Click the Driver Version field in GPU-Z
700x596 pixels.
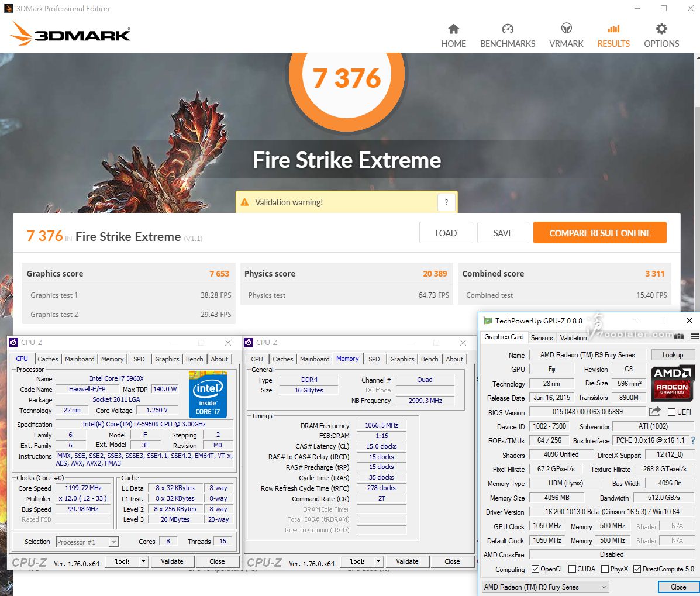612,512
